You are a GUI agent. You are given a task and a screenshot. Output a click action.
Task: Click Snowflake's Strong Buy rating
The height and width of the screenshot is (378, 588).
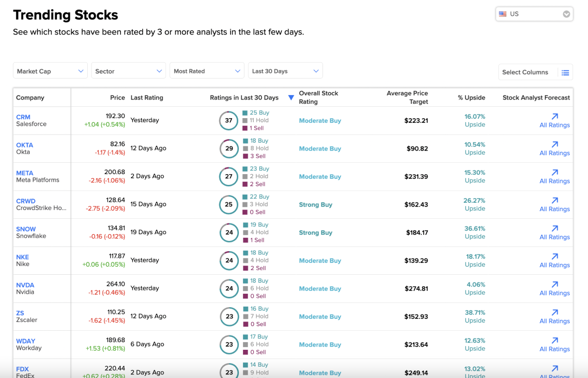point(315,233)
